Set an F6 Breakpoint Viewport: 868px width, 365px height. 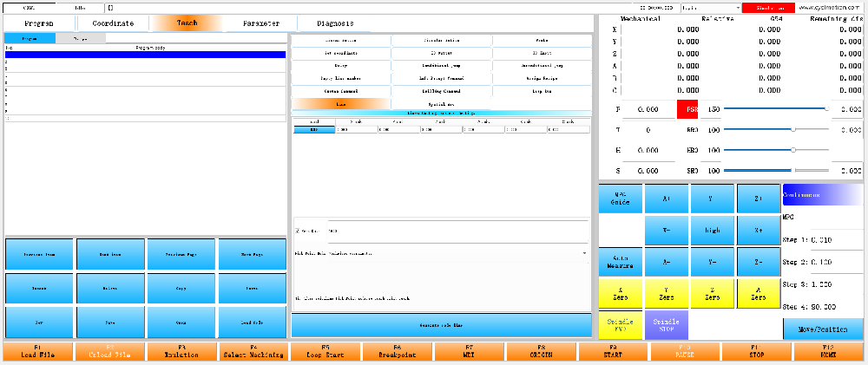coord(397,351)
